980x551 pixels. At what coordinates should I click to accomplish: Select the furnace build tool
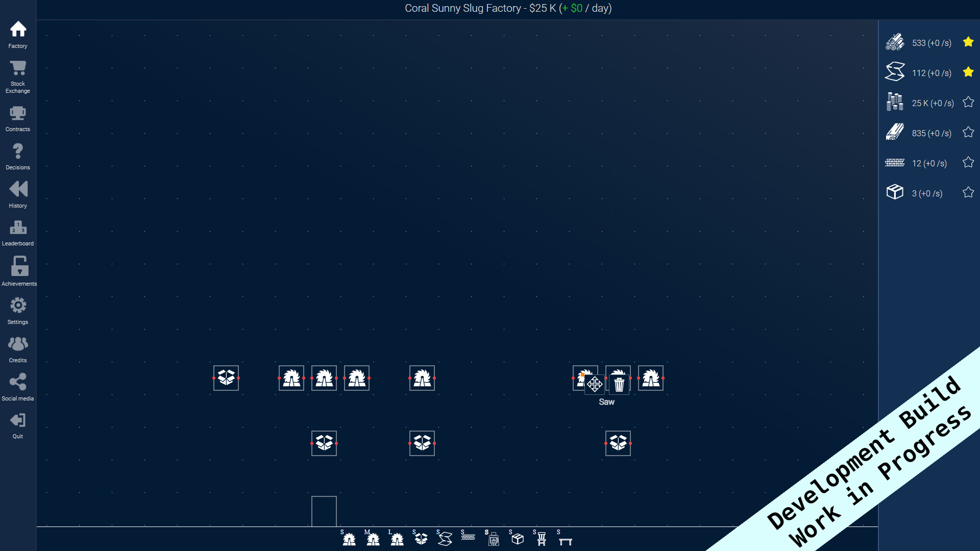(x=493, y=538)
